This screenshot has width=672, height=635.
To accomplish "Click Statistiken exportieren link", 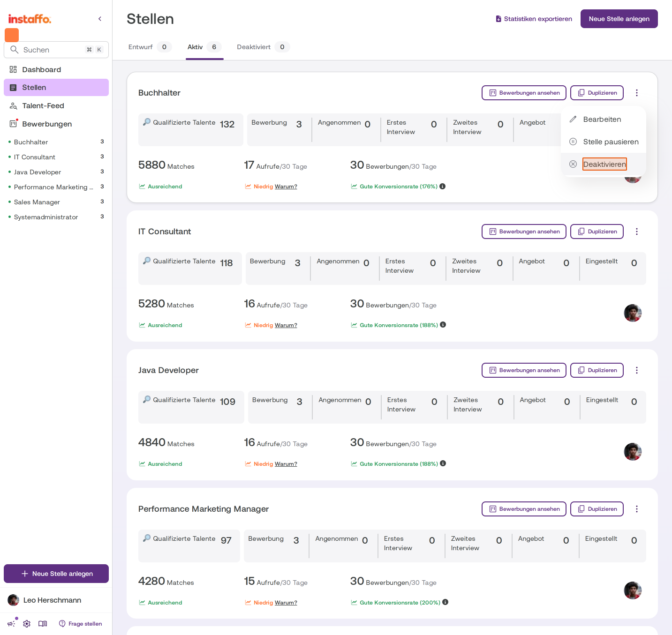I will [534, 19].
